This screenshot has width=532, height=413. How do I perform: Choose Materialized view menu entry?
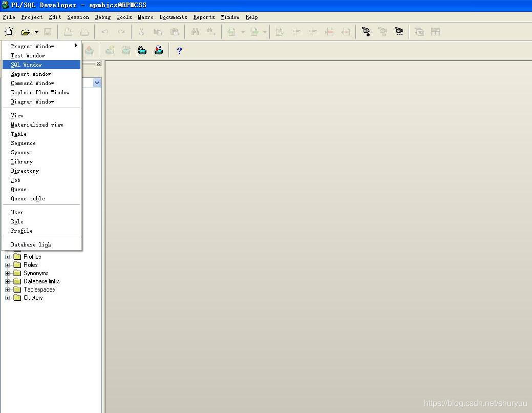(41, 125)
